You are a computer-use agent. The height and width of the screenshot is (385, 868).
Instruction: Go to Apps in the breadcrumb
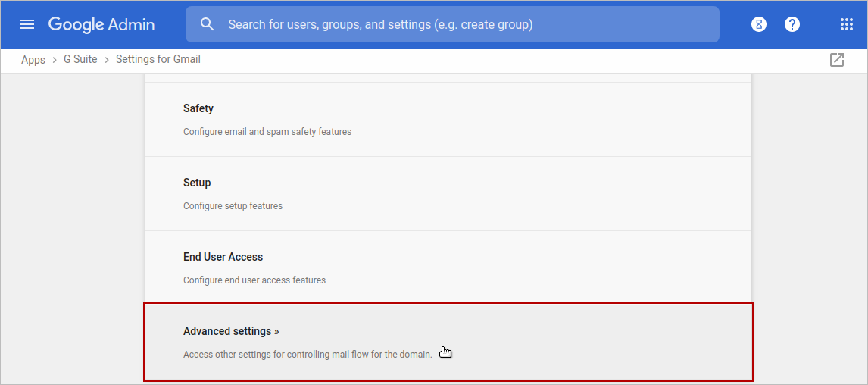tap(33, 59)
